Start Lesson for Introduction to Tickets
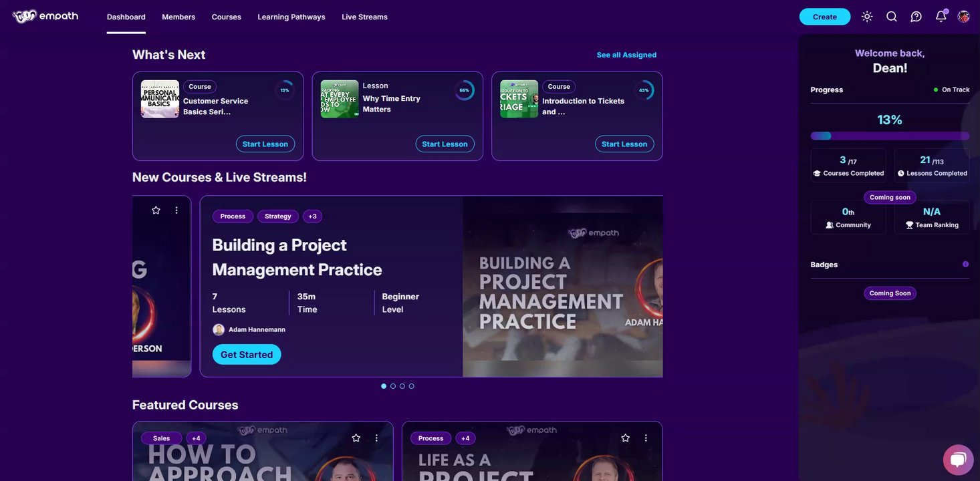Screen dimensions: 980x481 coord(624,144)
